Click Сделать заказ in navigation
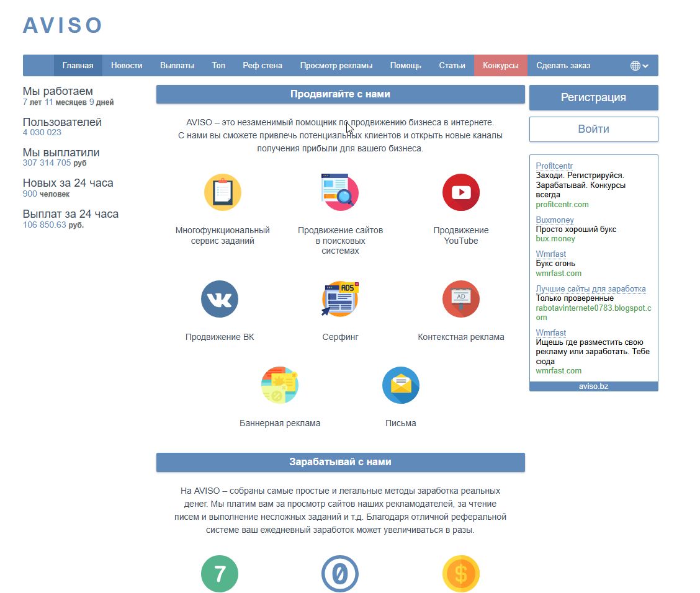The image size is (700, 593). coord(563,66)
